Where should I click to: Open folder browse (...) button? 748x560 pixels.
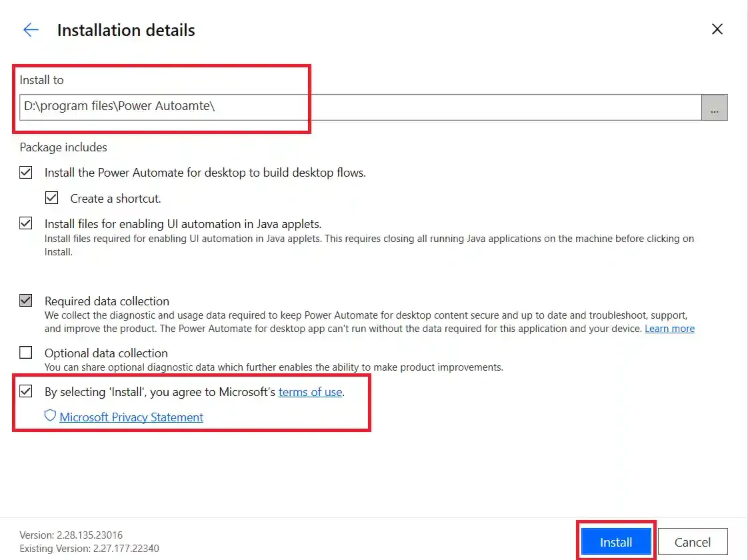click(715, 107)
